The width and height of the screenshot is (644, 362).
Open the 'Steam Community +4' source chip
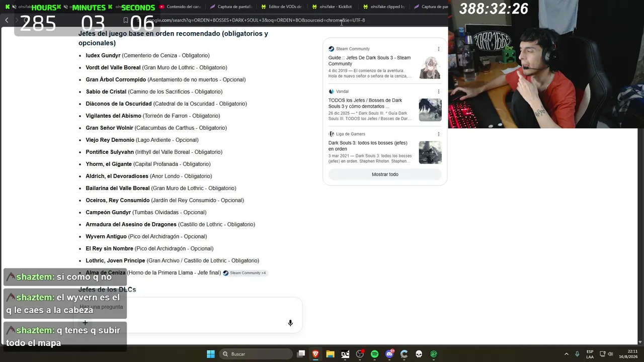(x=245, y=273)
